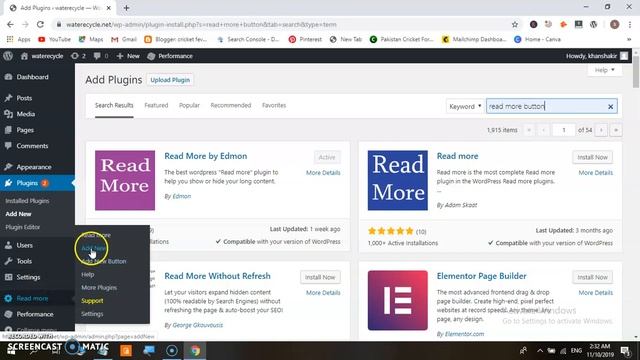Expand the Help dropdown tab
The height and width of the screenshot is (360, 640).
[x=604, y=70]
